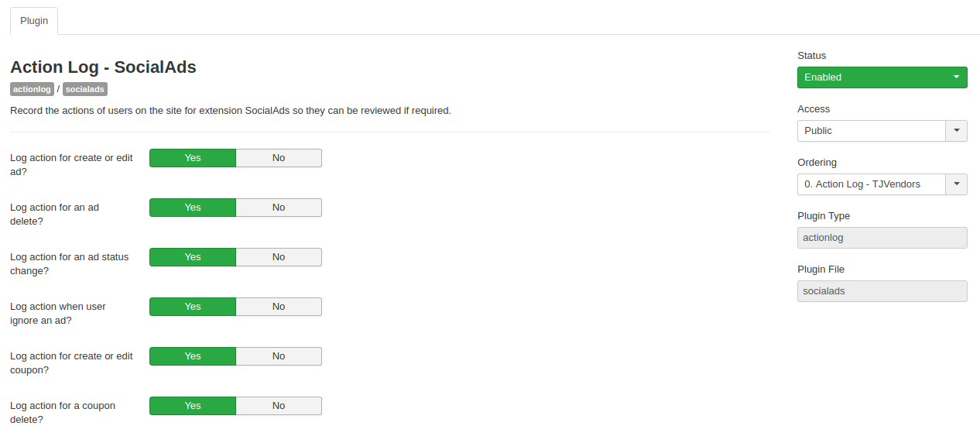Click the Plugin Type actionlog field
The image size is (980, 426).
882,238
